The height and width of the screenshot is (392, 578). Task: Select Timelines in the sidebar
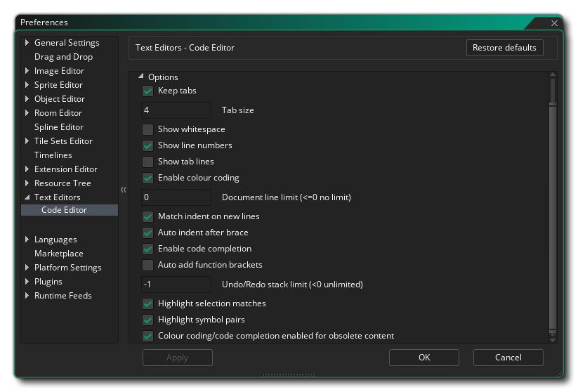click(53, 155)
